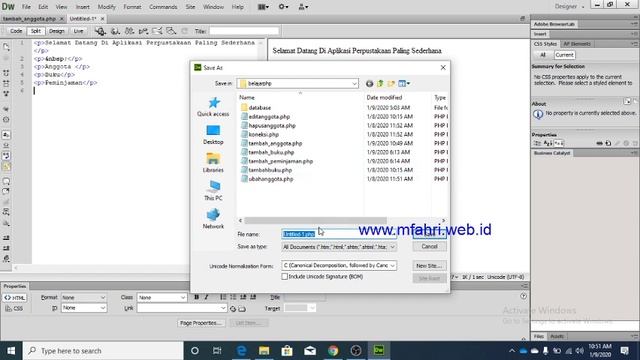Image resolution: width=640 pixels, height=360 pixels.
Task: Click the Open documents icon in code toolbar
Action: [6, 47]
